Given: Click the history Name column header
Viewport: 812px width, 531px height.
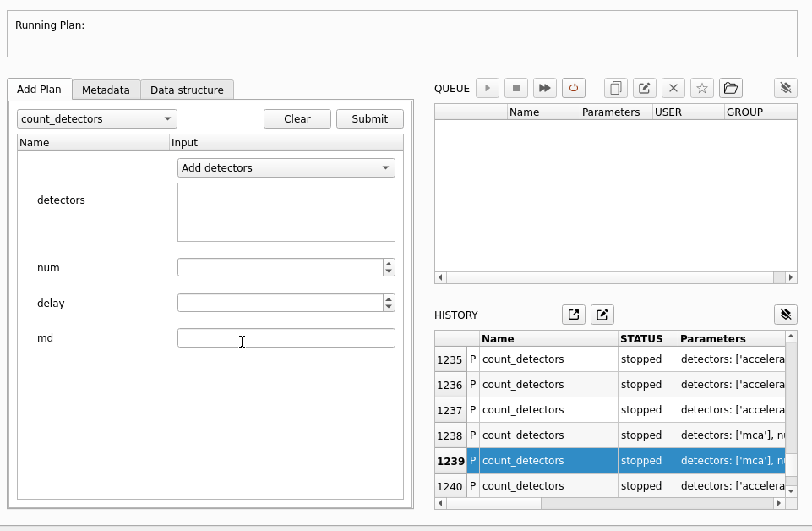Looking at the screenshot, I should click(x=548, y=339).
